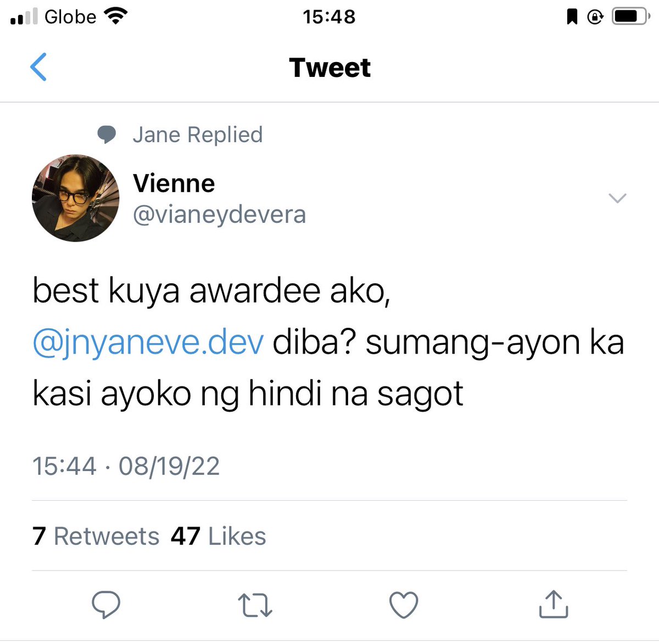Open the share arrow icon
659x644 pixels.
click(x=553, y=604)
